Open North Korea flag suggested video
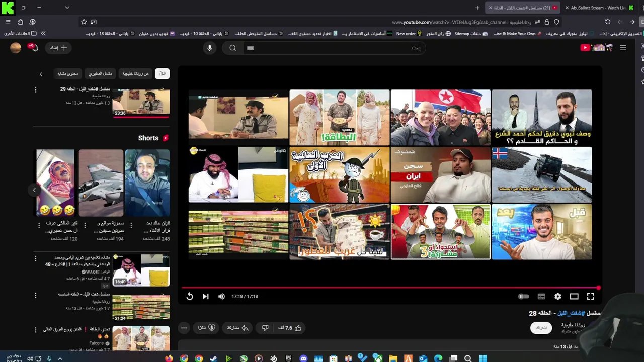The image size is (644, 362). pos(440,118)
